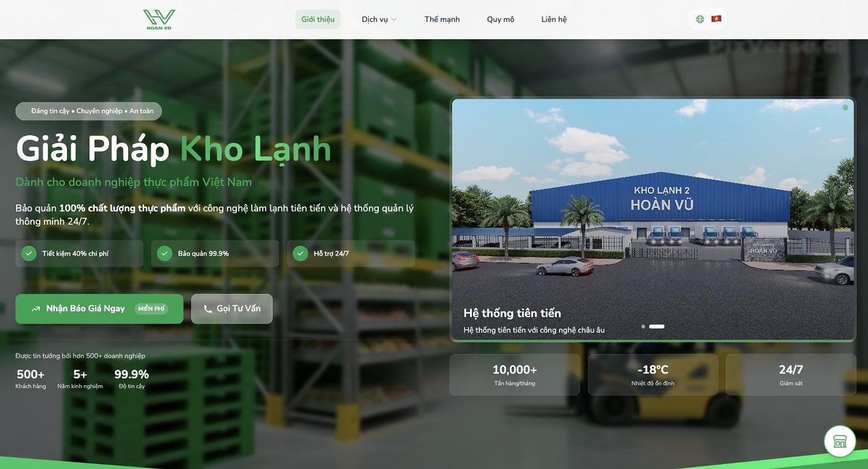This screenshot has height=469, width=868.
Task: Open the language globe icon
Action: click(x=700, y=19)
